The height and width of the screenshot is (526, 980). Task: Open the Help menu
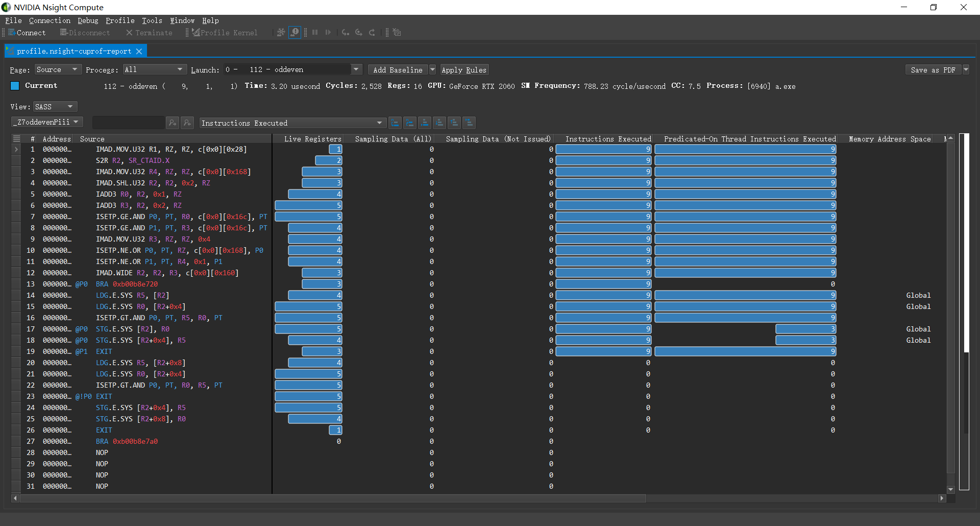[x=210, y=20]
